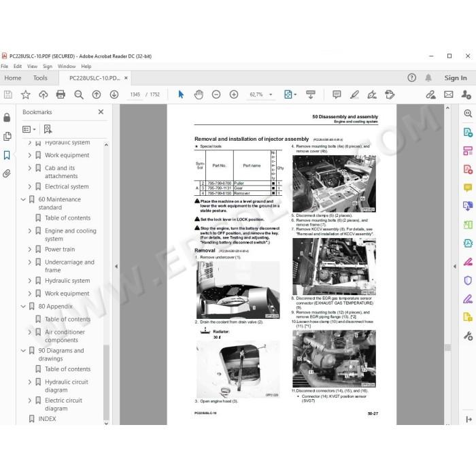The image size is (476, 476).
Task: Add a comment sticky note
Action: (x=337, y=95)
